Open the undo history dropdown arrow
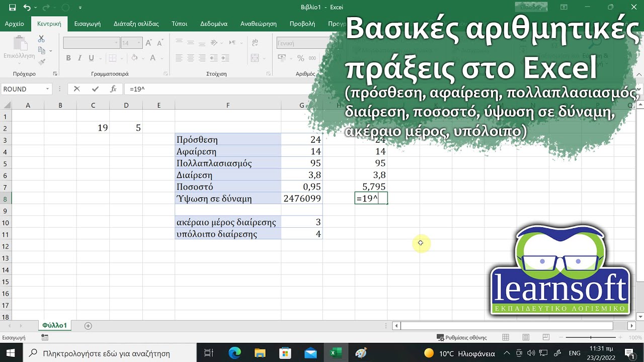Viewport: 644px width, 362px height. 36,8
